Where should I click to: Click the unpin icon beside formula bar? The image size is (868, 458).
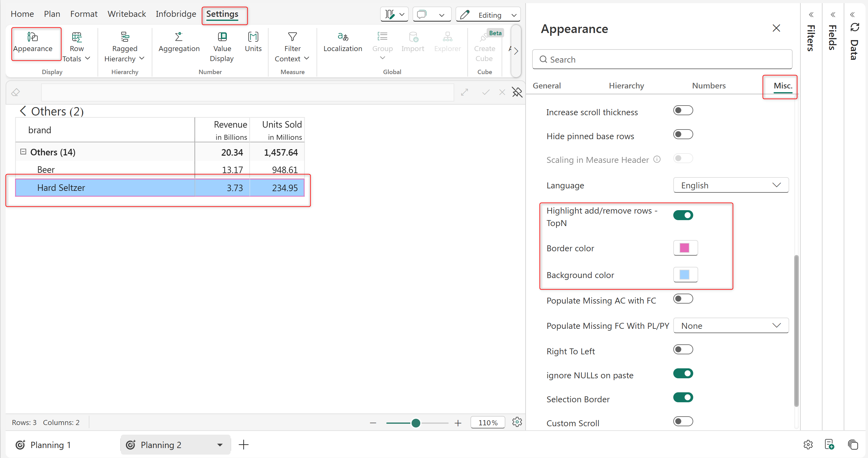coord(517,92)
